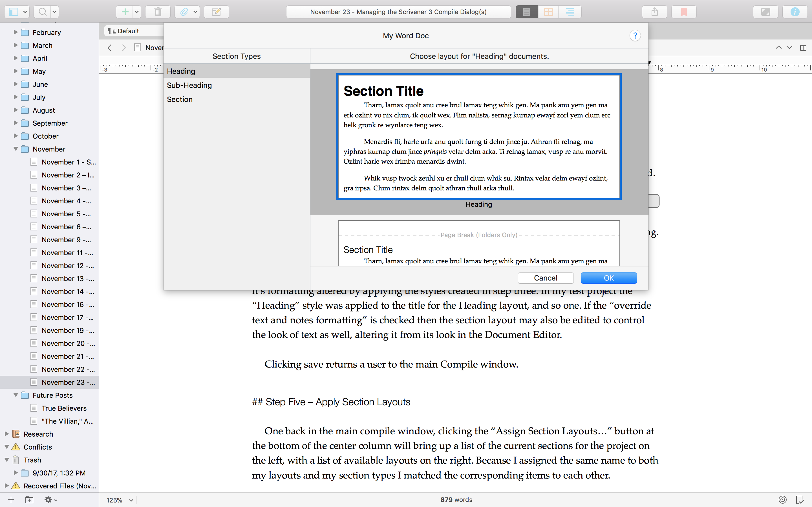Screen dimensions: 812x507
Task: Switch to single document view mode
Action: (526, 12)
